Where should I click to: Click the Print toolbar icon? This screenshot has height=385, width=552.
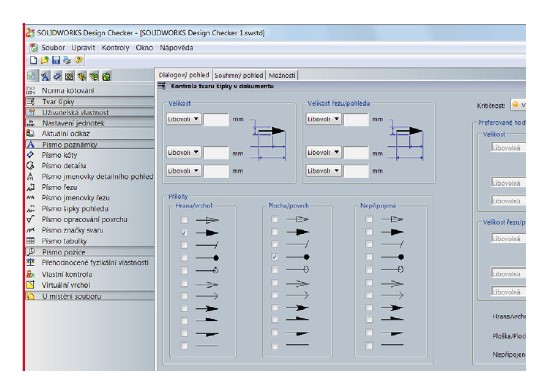click(67, 60)
